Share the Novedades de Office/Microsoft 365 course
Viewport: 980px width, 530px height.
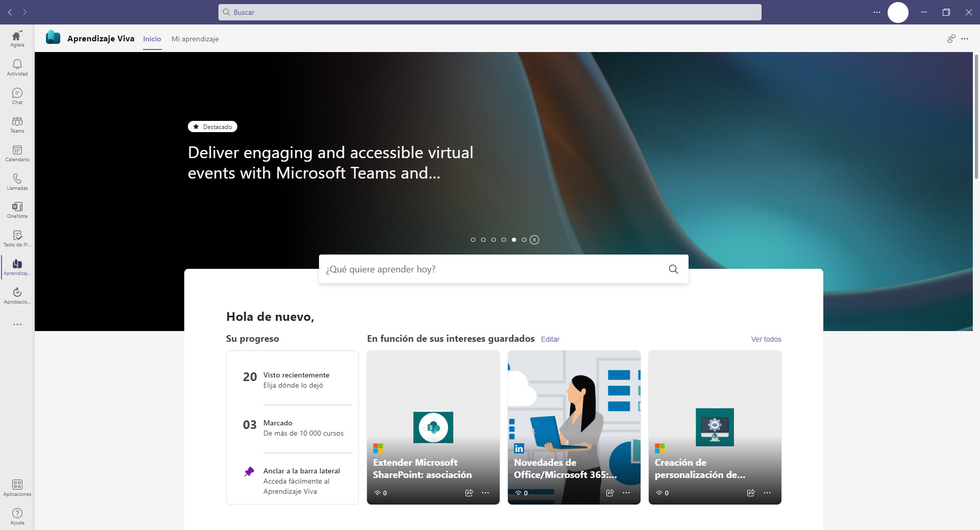point(610,493)
